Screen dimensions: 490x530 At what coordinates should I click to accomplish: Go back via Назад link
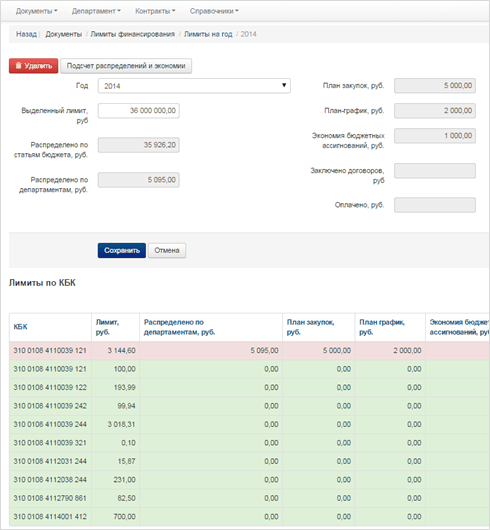(x=26, y=34)
